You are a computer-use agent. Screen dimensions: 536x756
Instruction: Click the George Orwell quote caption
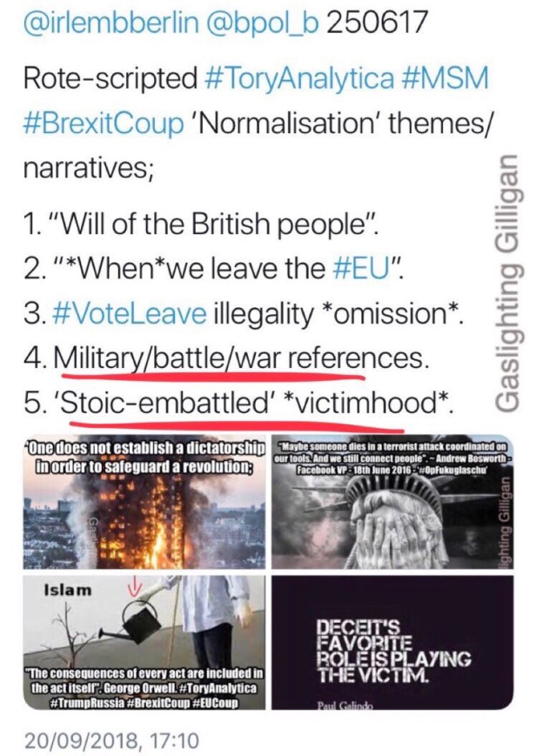pyautogui.click(x=144, y=687)
